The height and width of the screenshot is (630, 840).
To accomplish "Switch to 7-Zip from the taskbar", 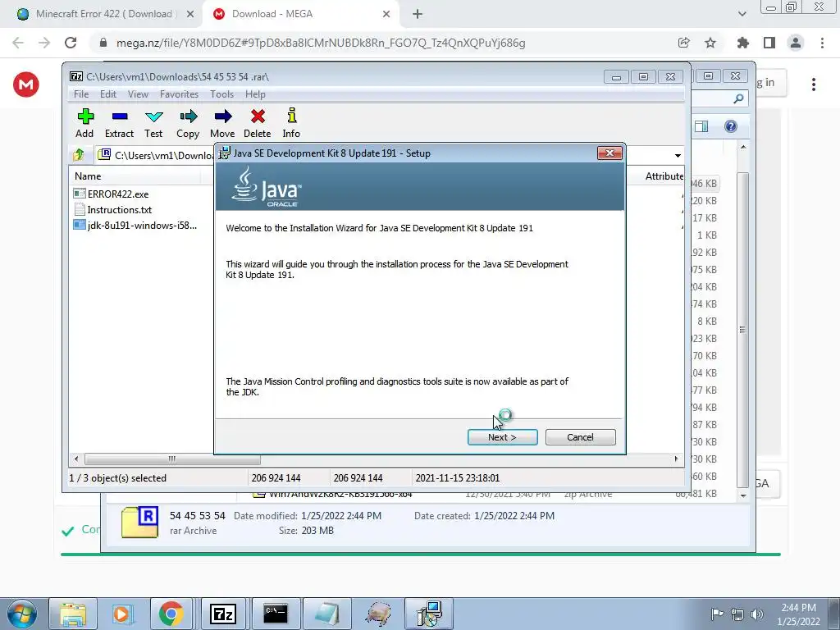I will tap(223, 614).
